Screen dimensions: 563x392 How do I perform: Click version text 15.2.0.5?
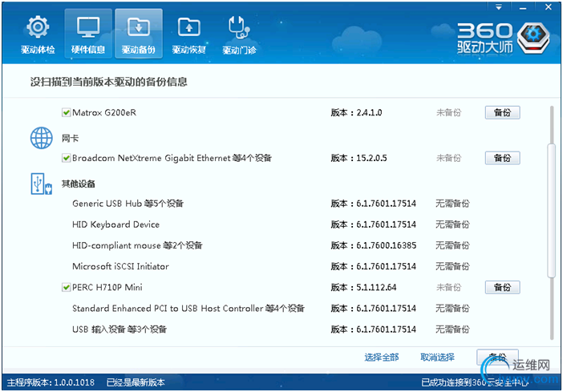371,158
